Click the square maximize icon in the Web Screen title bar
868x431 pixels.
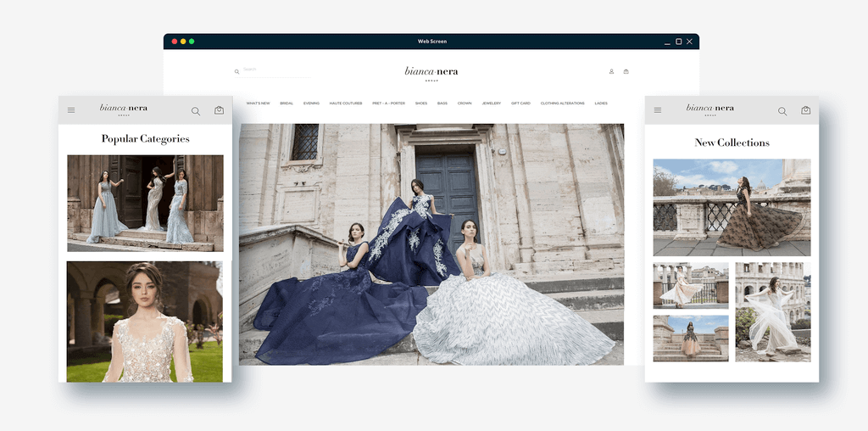[x=679, y=42]
